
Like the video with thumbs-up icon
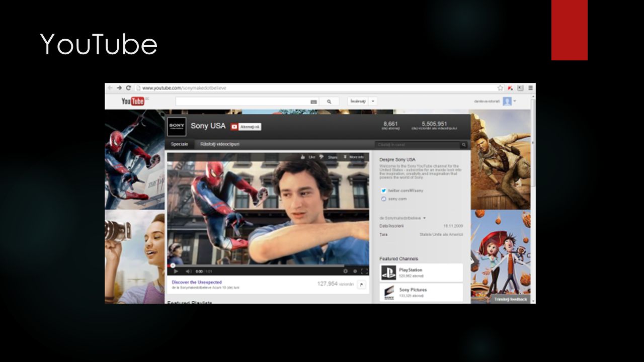coord(303,157)
